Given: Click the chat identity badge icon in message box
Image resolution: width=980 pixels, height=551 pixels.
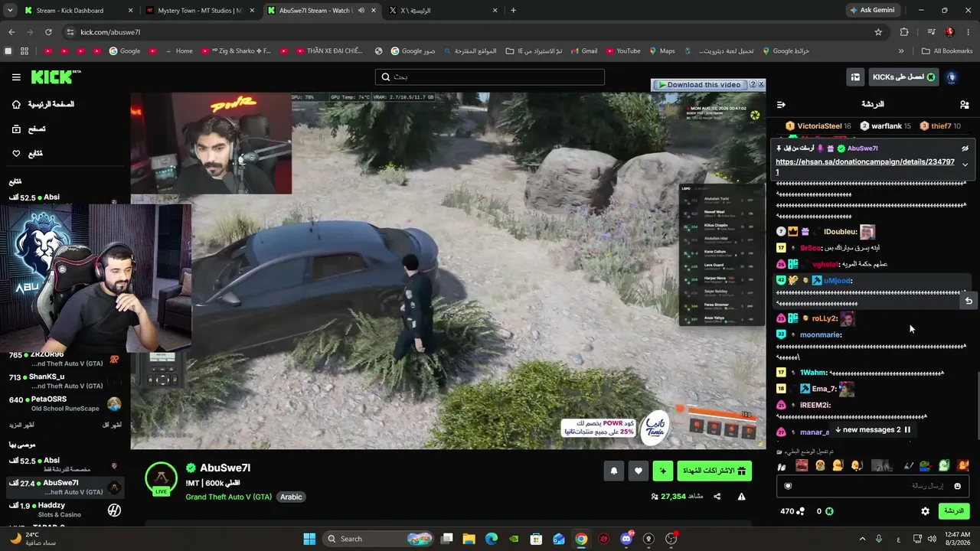Looking at the screenshot, I should [788, 486].
